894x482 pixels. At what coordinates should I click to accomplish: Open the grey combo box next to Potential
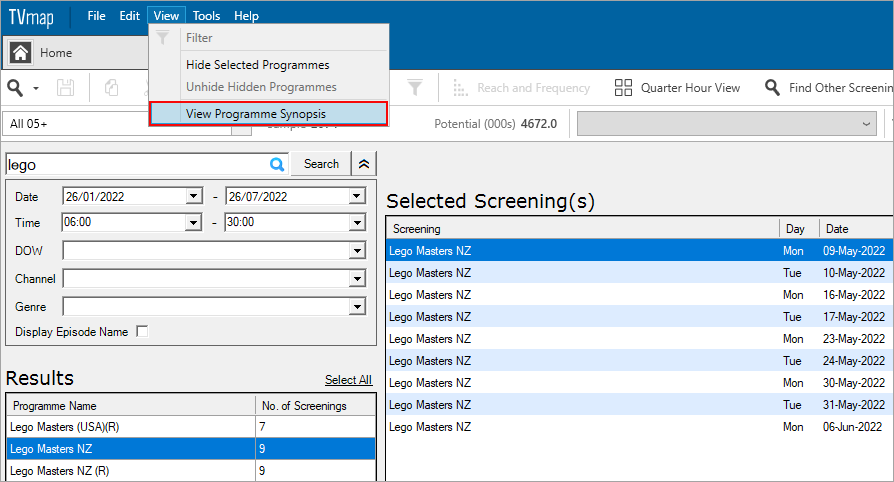tap(726, 124)
